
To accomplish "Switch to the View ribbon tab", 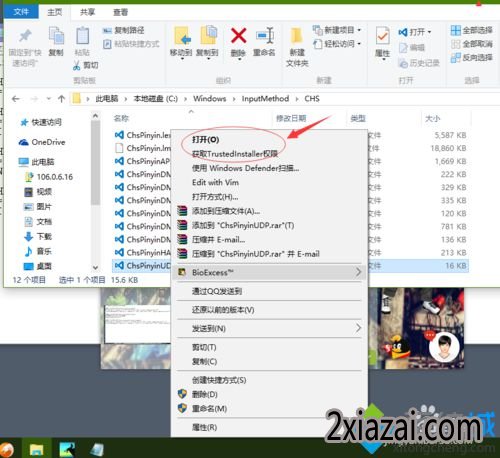I will click(x=120, y=12).
